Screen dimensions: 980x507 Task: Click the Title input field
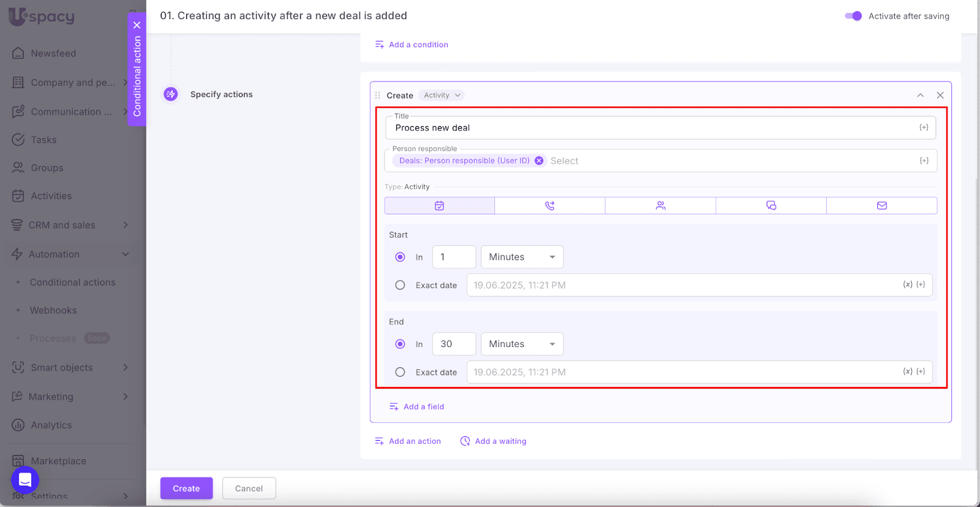click(x=649, y=128)
